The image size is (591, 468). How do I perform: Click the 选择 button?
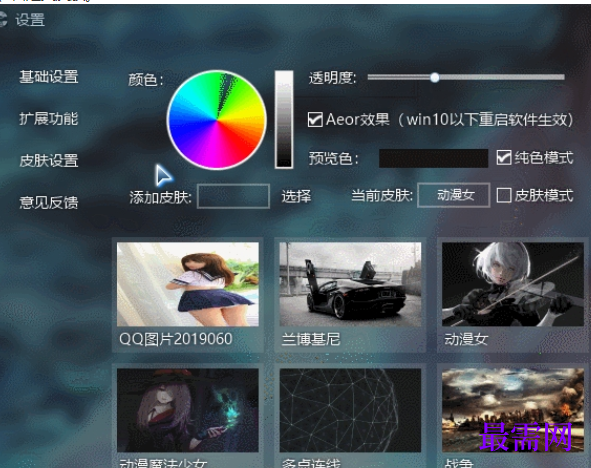tap(296, 196)
